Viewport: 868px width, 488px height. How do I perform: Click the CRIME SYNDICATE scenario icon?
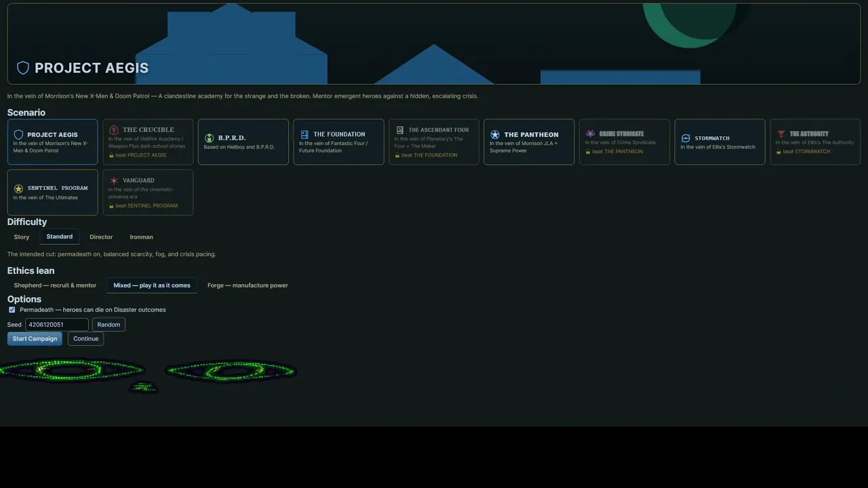[590, 134]
